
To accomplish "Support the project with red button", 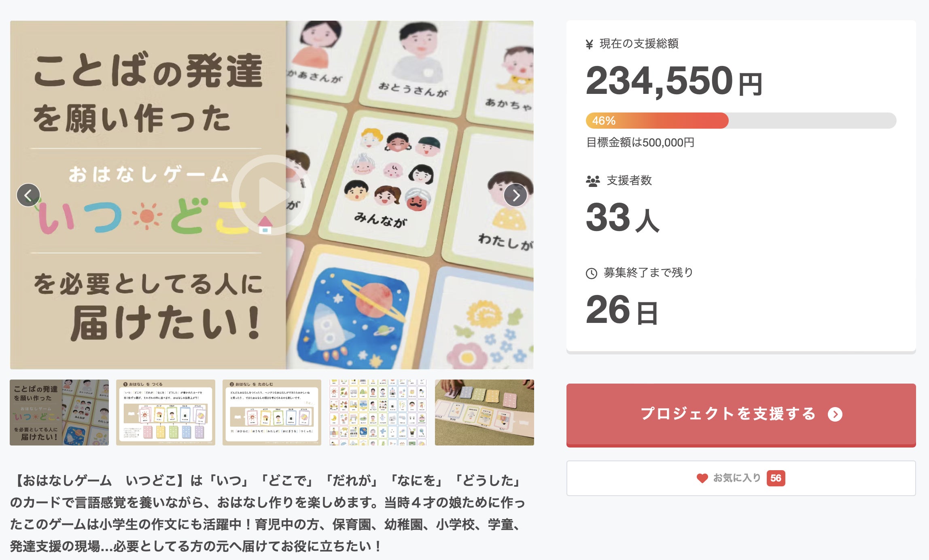I will coord(741,415).
